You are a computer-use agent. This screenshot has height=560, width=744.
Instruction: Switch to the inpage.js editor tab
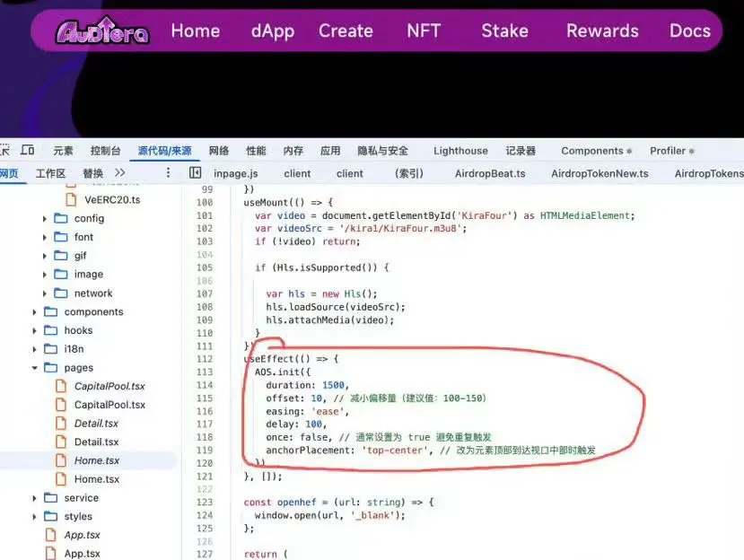[236, 174]
